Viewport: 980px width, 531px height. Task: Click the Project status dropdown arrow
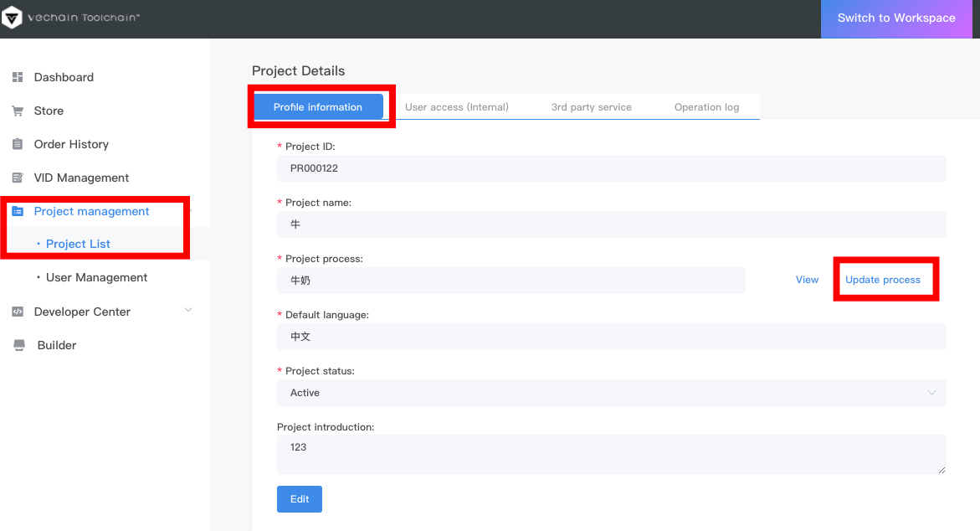931,393
